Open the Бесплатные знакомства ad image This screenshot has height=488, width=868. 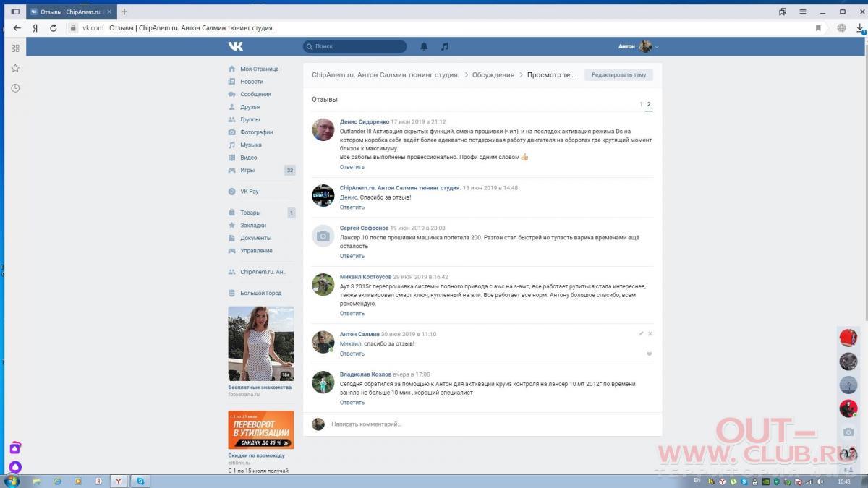(x=261, y=343)
